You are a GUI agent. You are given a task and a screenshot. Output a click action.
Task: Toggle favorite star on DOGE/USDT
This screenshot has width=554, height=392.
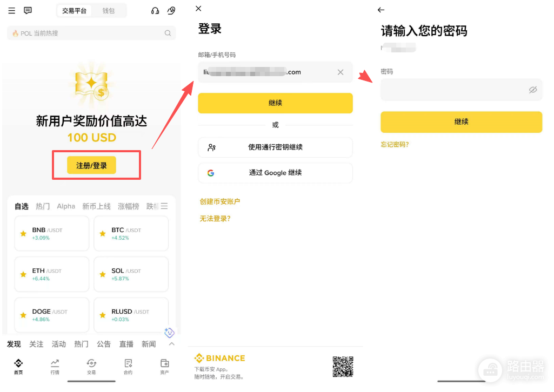(23, 315)
